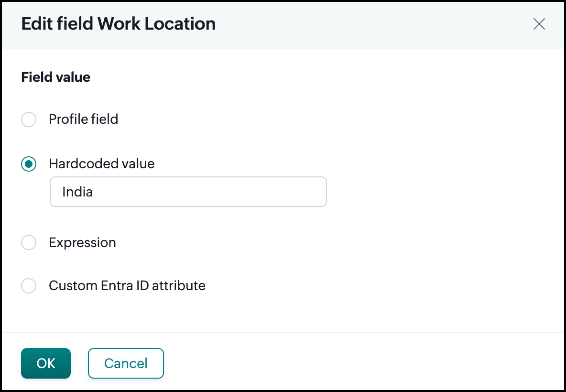
Task: Click the "Field value" section heading
Action: (55, 77)
